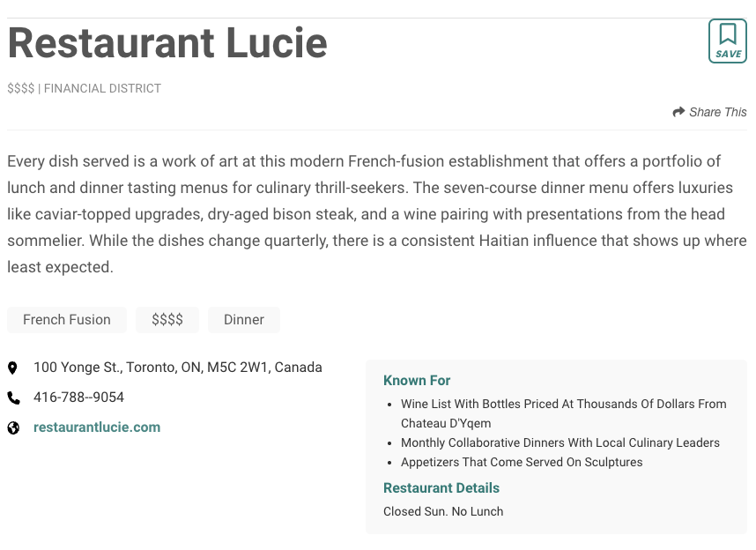The width and height of the screenshot is (756, 550).
Task: Select the Dinner tag chip
Action: (x=244, y=320)
